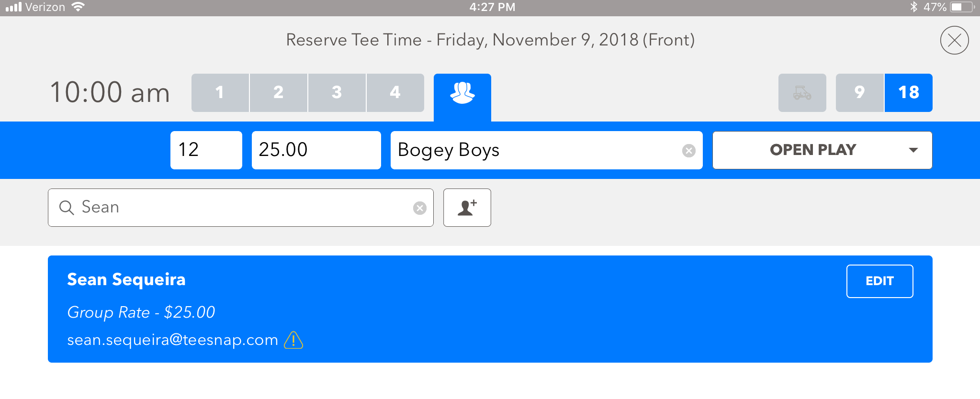980x399 pixels.
Task: Clear the Sean search text
Action: tap(419, 208)
